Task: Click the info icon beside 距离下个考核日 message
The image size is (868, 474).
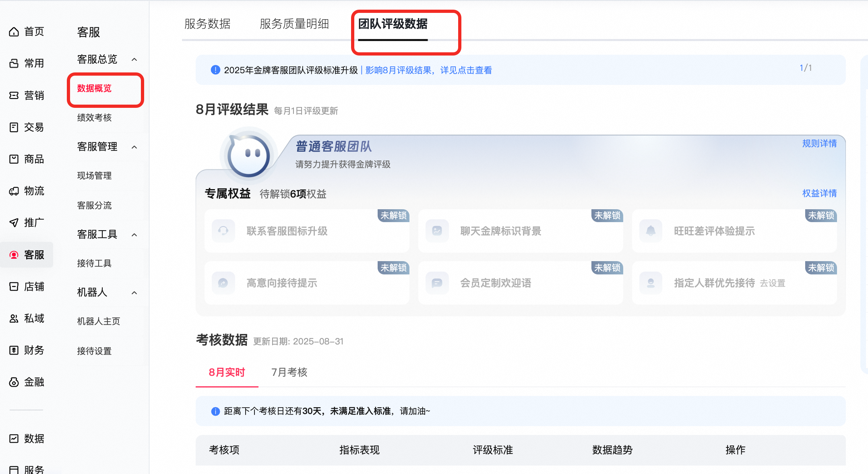Action: (215, 411)
